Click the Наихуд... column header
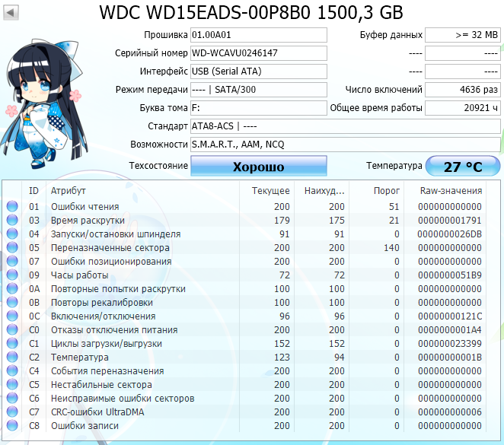 pyautogui.click(x=324, y=191)
